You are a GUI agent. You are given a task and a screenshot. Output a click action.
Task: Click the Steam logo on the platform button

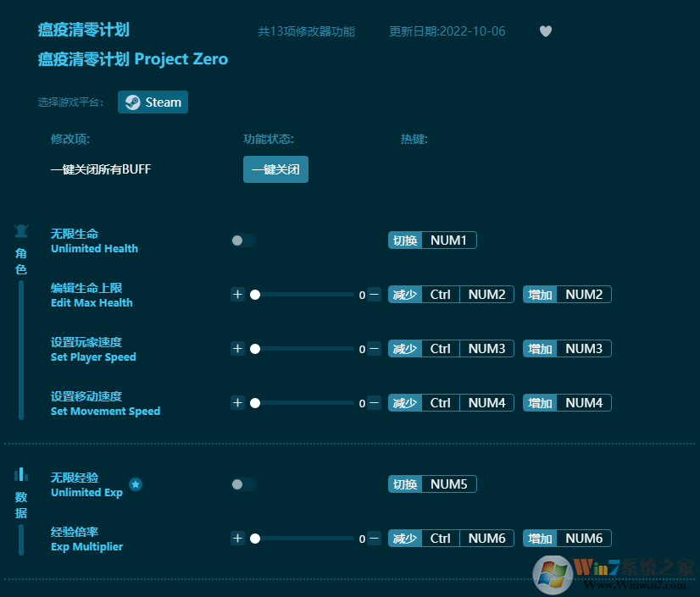click(x=131, y=102)
